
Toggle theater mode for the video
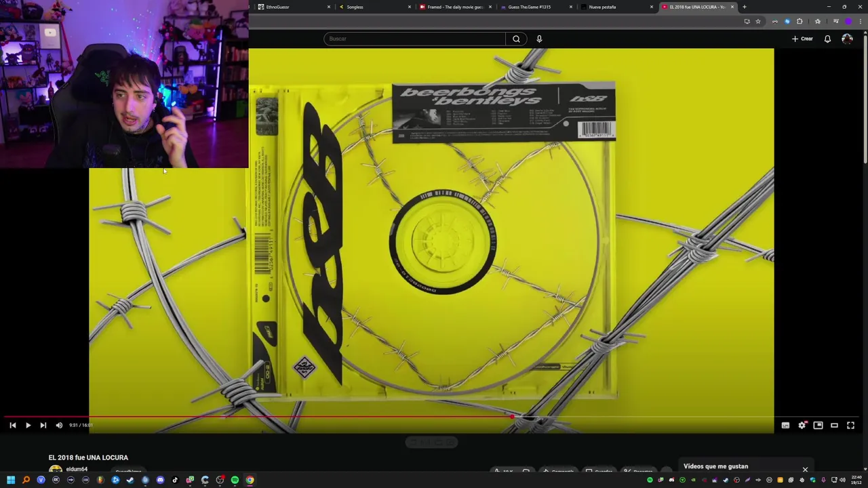834,425
